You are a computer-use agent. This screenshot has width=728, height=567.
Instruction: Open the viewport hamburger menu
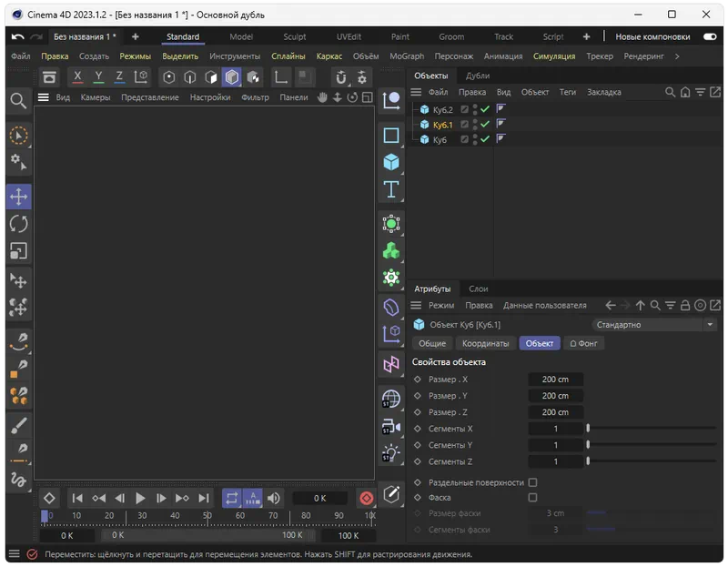coord(43,97)
